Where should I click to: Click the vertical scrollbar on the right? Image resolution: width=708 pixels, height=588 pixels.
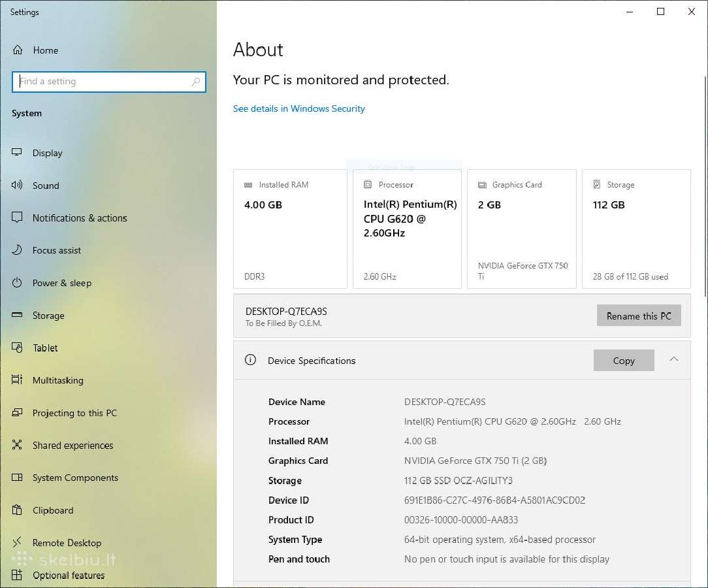(705, 186)
